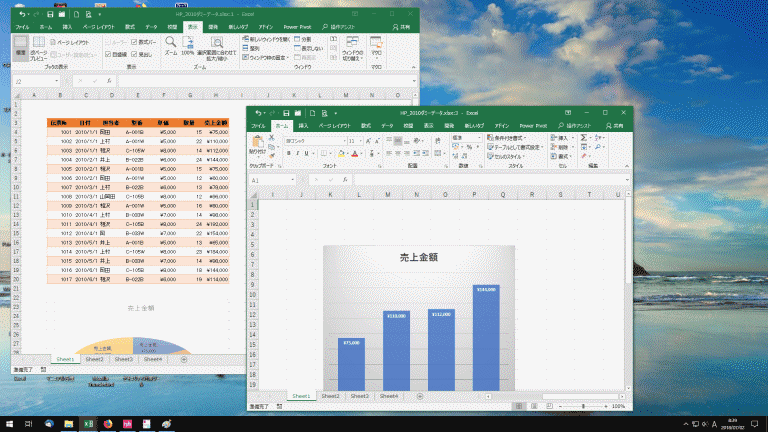The image size is (768, 432).
Task: Toggle Headings checkbox in back window
Action: 142,54
